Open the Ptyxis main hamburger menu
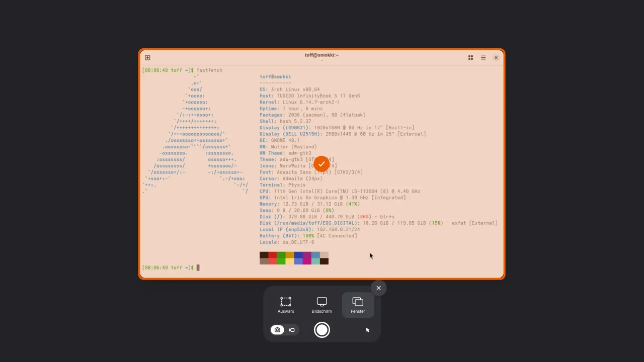Screen dimensions: 644x362 [483, 58]
